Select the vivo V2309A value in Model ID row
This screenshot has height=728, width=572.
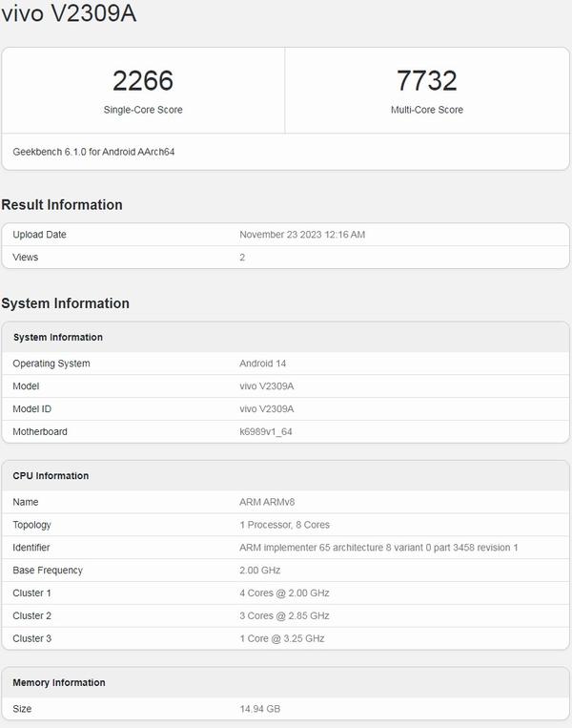click(267, 409)
